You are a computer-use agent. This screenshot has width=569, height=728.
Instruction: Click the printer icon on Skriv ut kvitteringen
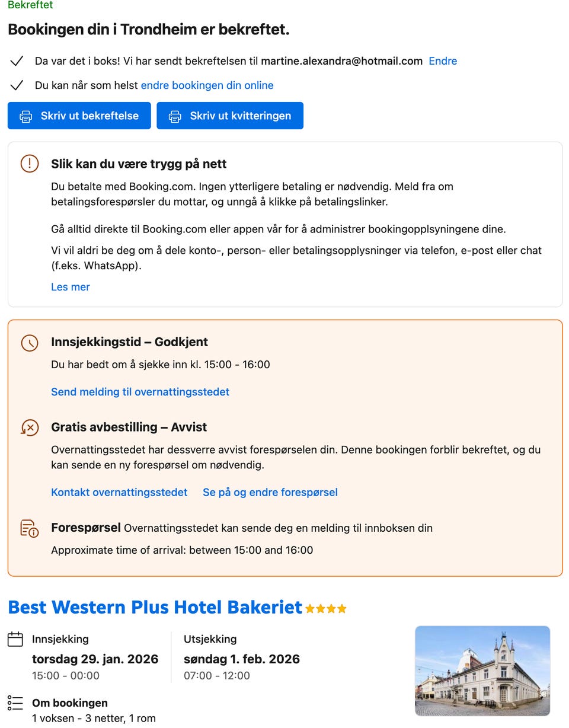tap(175, 116)
